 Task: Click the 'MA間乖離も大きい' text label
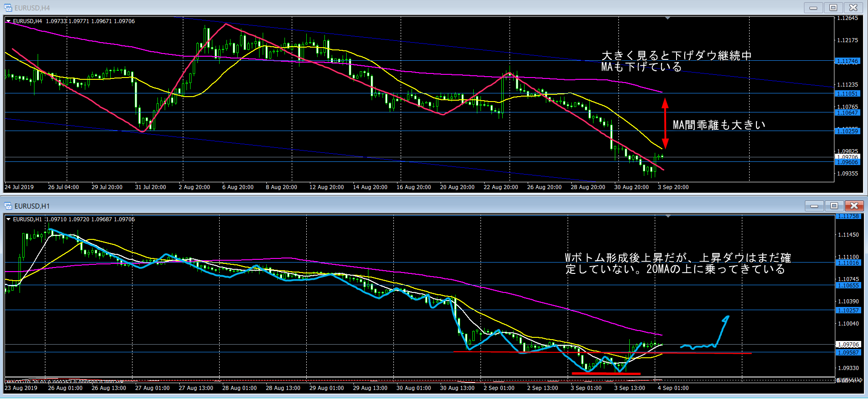point(719,125)
